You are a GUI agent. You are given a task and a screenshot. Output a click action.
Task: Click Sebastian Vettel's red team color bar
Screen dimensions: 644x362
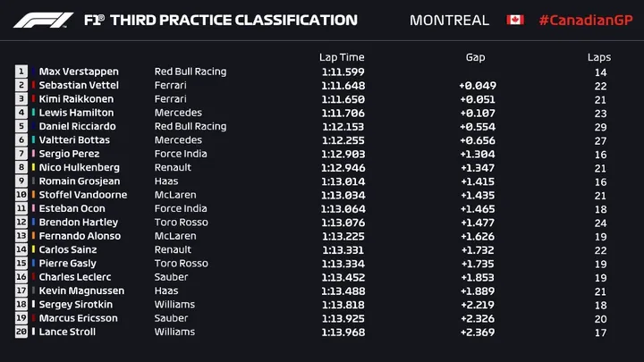point(33,85)
